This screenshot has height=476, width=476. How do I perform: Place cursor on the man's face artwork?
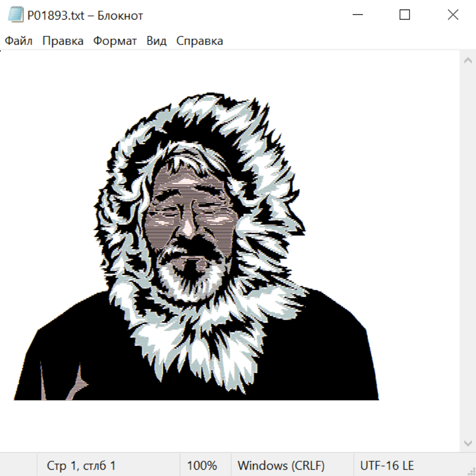pyautogui.click(x=190, y=217)
